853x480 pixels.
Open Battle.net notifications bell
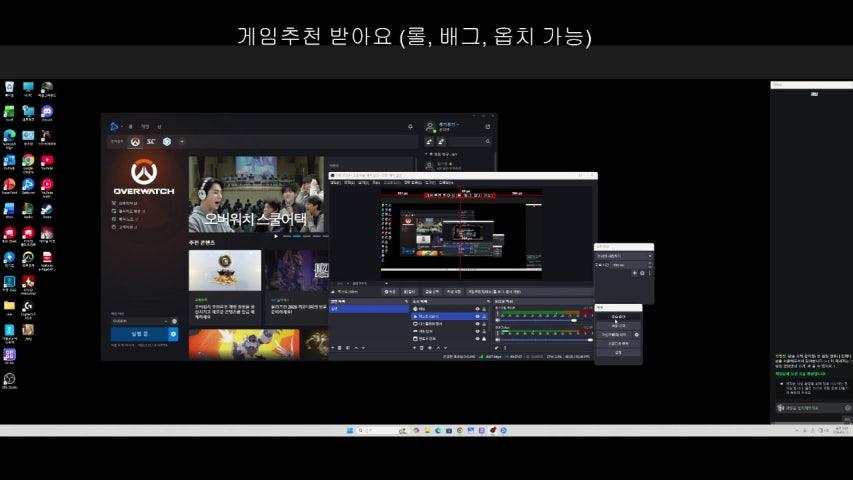(410, 127)
